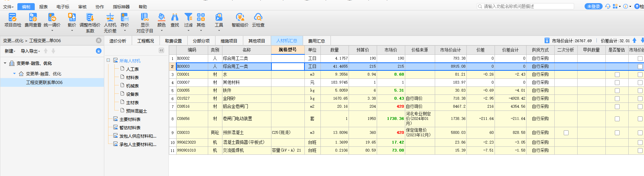
Task: Switch to 费用汇总 tab
Action: pyautogui.click(x=316, y=41)
